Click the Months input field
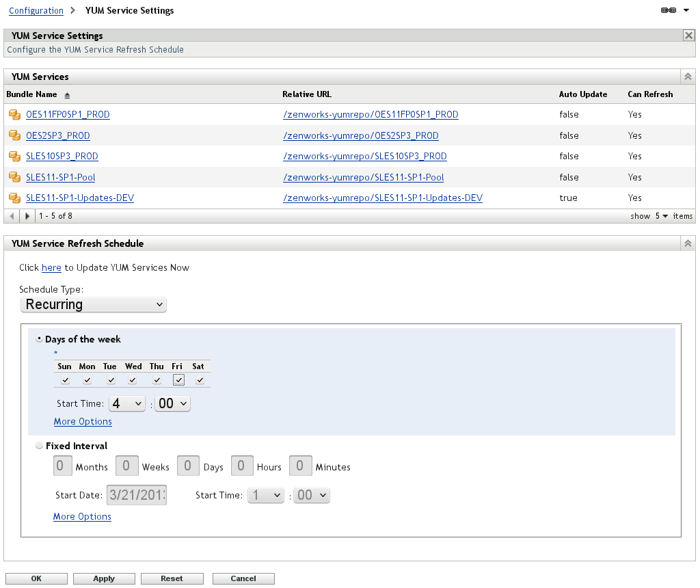This screenshot has height=588, width=700. click(x=64, y=466)
